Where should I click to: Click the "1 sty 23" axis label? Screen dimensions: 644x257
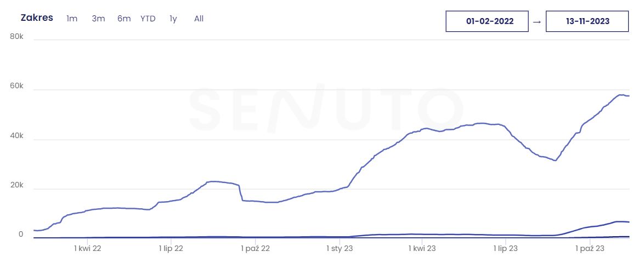(x=340, y=248)
